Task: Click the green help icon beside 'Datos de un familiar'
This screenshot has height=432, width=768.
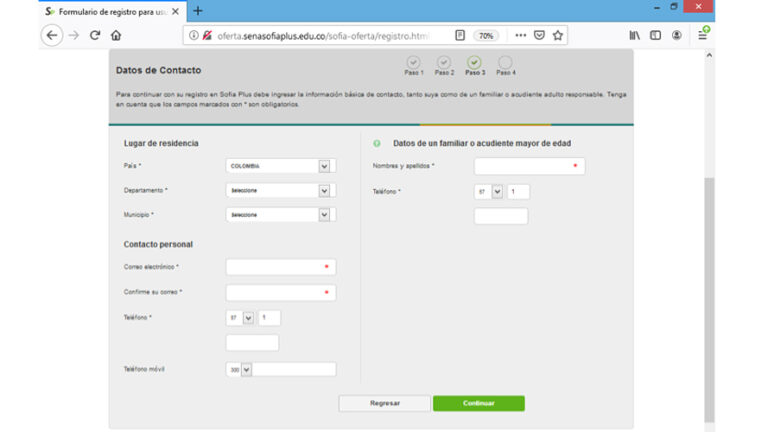Action: 376,143
